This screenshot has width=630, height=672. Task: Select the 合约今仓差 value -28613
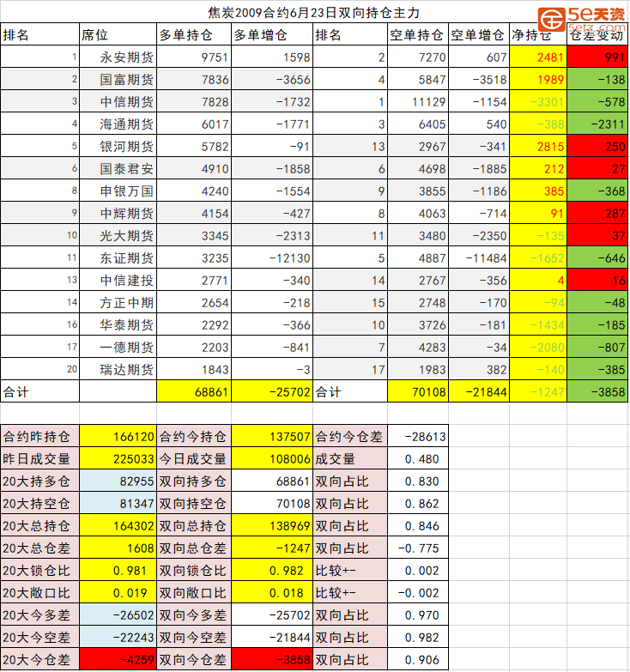click(418, 436)
